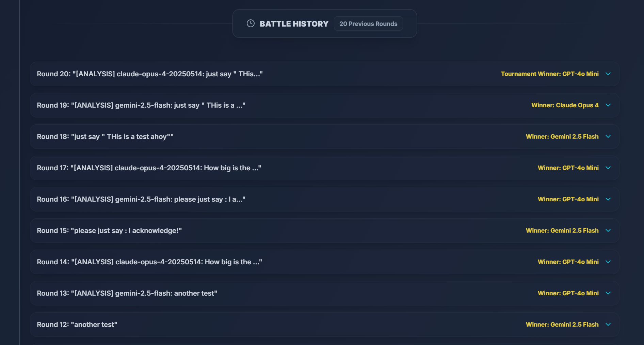This screenshot has width=644, height=345.
Task: Select Round 15 row with please just say prompt
Action: point(109,231)
